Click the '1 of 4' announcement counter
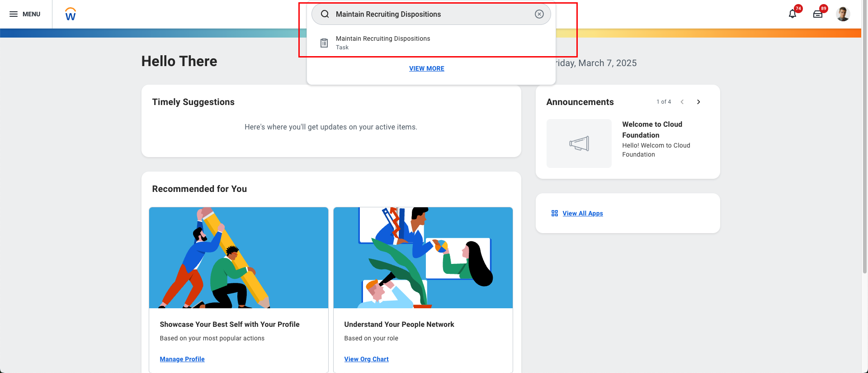 [x=664, y=102]
